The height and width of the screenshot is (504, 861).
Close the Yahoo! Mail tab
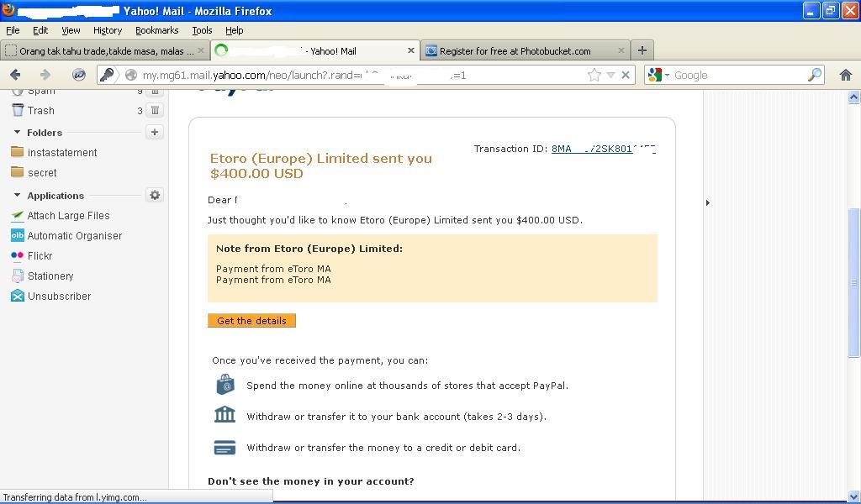click(410, 50)
